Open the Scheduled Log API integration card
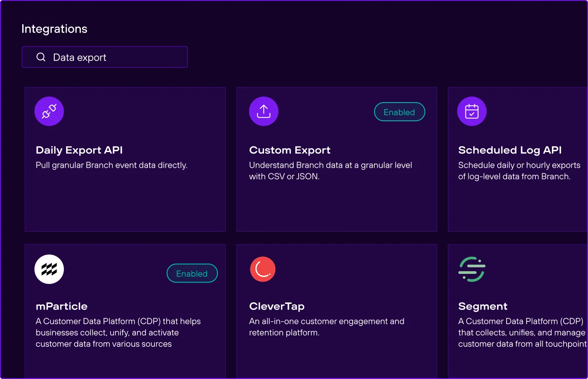Image resolution: width=588 pixels, height=379 pixels. coord(518,159)
